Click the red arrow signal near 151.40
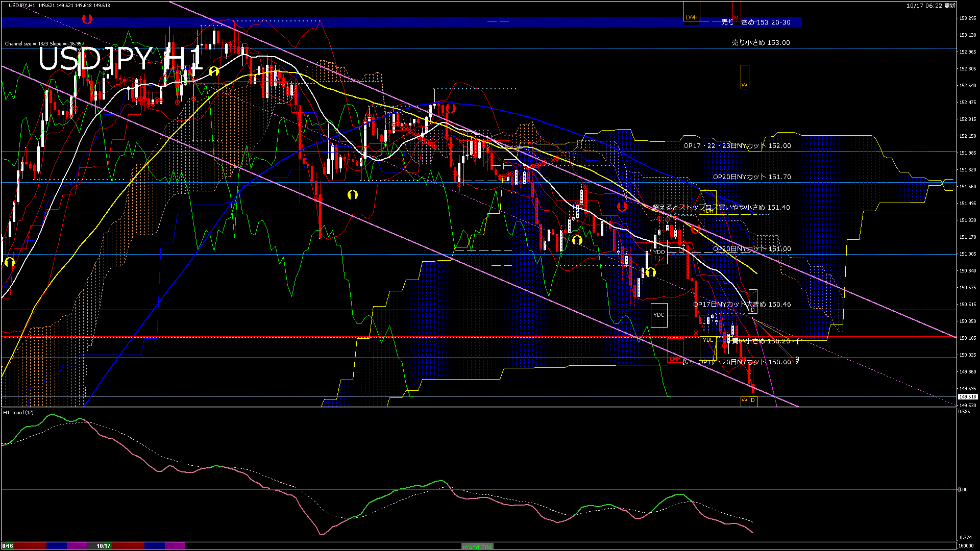This screenshot has width=980, height=551. coord(622,207)
